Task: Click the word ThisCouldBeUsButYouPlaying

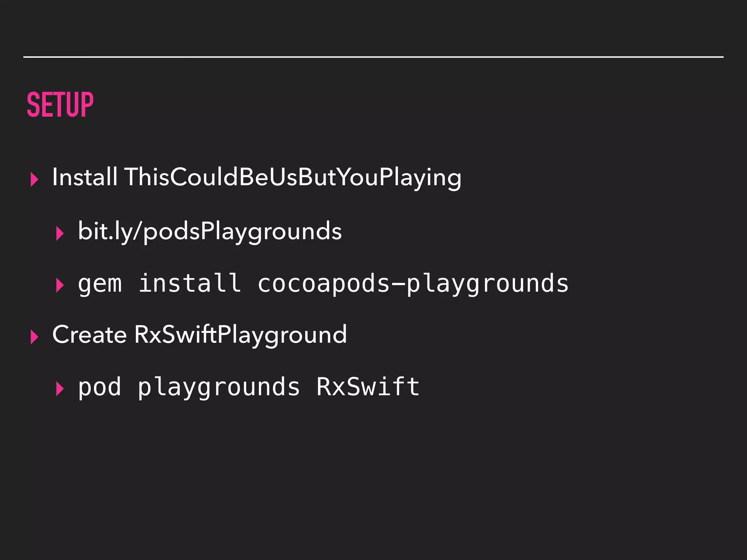Action: (293, 178)
